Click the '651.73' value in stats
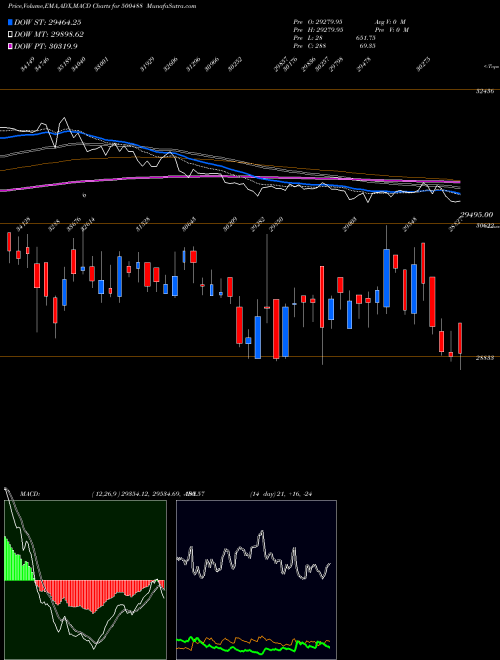 [x=365, y=38]
